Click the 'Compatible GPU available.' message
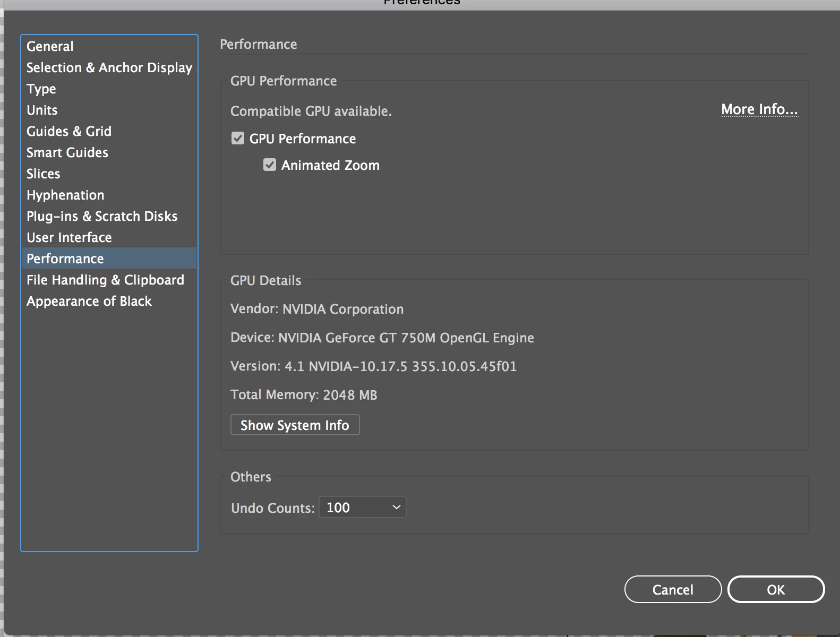This screenshot has height=637, width=840. tap(311, 111)
